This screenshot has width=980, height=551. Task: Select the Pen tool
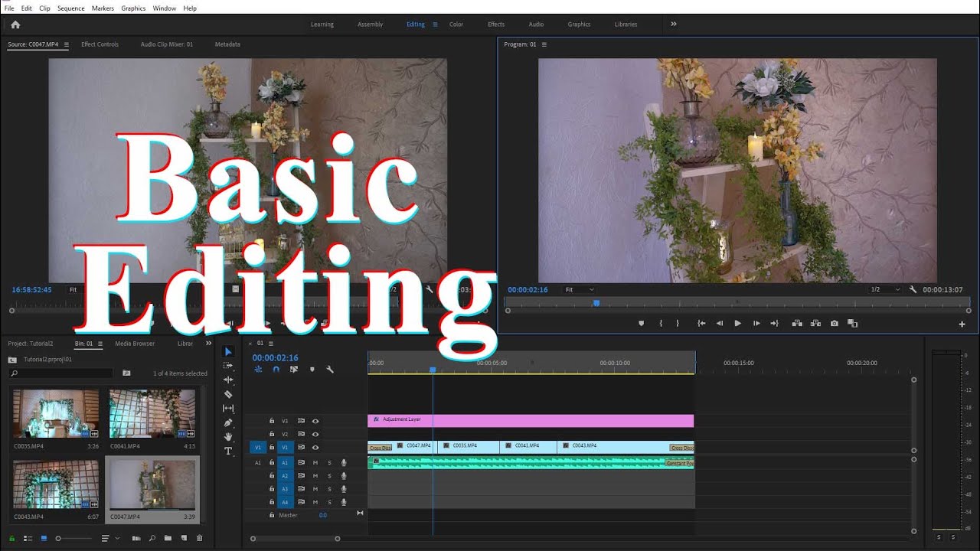tap(228, 422)
